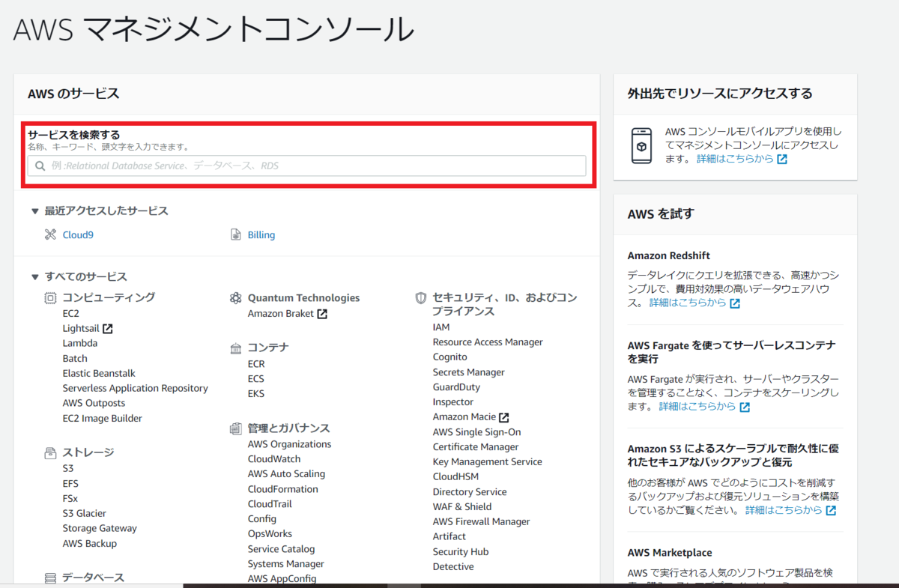
Task: Open the EC2 service
Action: [x=71, y=313]
